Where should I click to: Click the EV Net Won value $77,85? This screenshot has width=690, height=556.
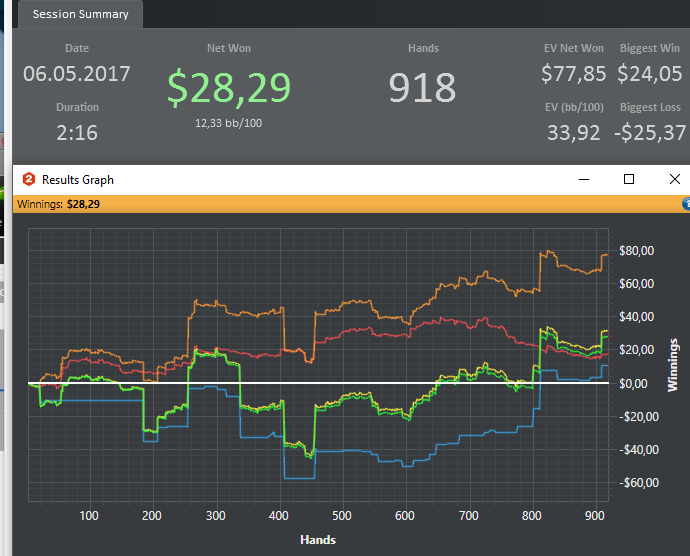573,74
